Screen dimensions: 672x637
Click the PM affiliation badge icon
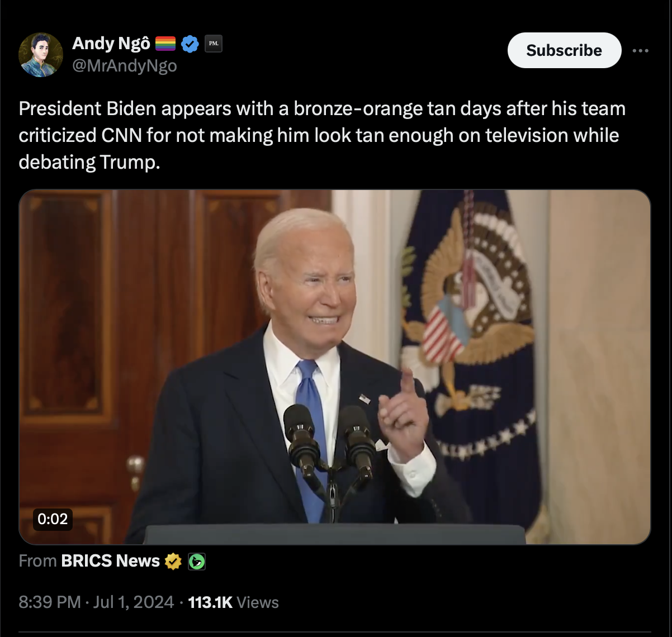click(x=214, y=44)
